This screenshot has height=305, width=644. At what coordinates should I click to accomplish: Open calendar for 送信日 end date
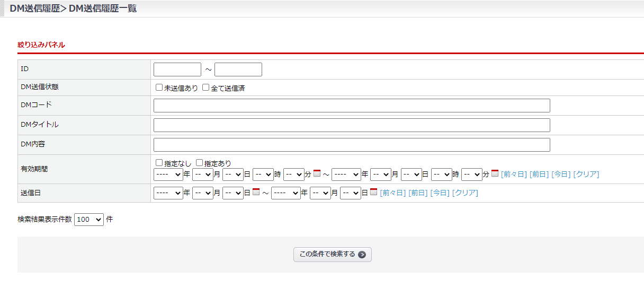point(373,193)
